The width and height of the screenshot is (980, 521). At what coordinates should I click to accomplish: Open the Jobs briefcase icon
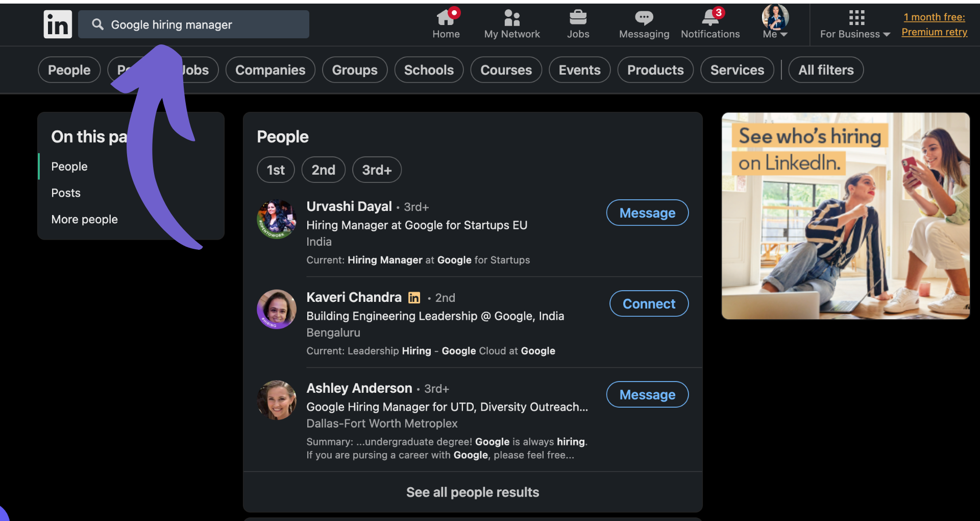pos(578,17)
